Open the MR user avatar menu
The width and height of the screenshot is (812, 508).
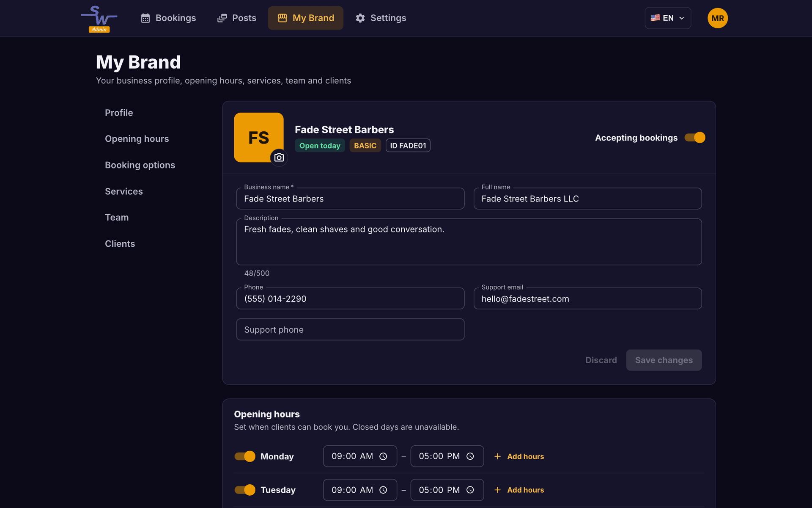pos(718,18)
